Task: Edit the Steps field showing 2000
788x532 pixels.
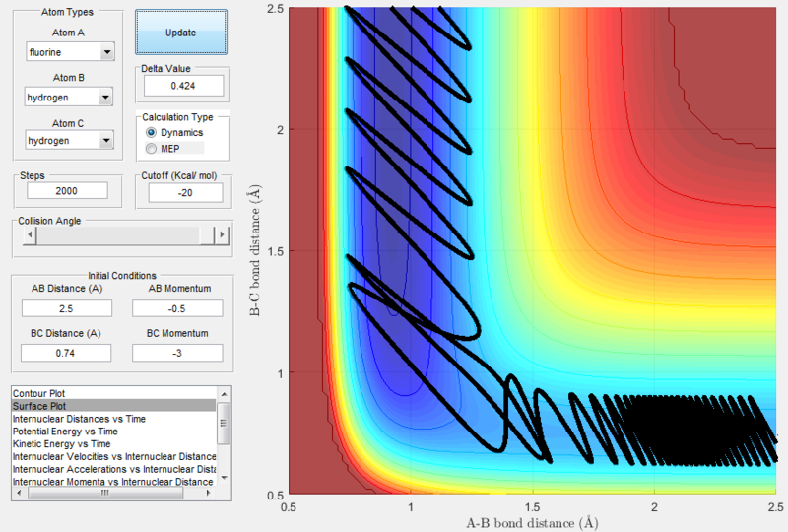Action: (x=67, y=190)
